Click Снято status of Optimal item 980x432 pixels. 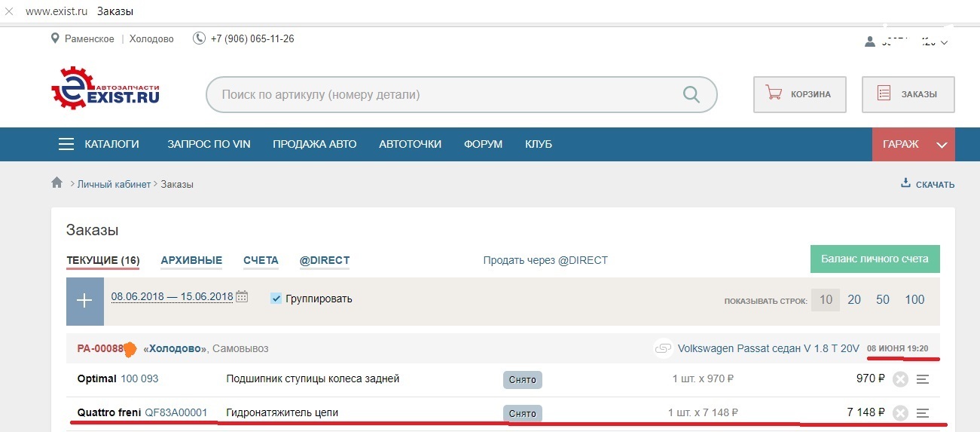point(522,379)
